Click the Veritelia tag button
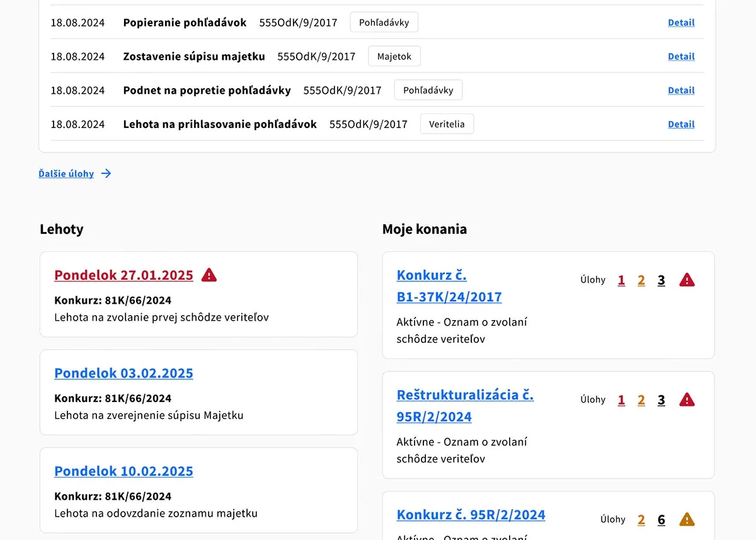 pos(447,125)
